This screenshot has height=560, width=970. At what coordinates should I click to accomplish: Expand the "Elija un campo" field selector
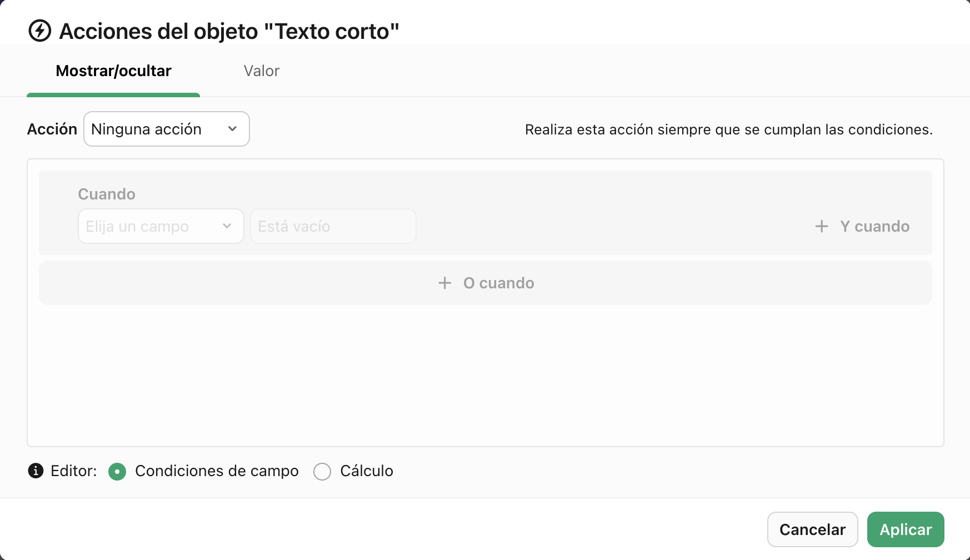(161, 226)
